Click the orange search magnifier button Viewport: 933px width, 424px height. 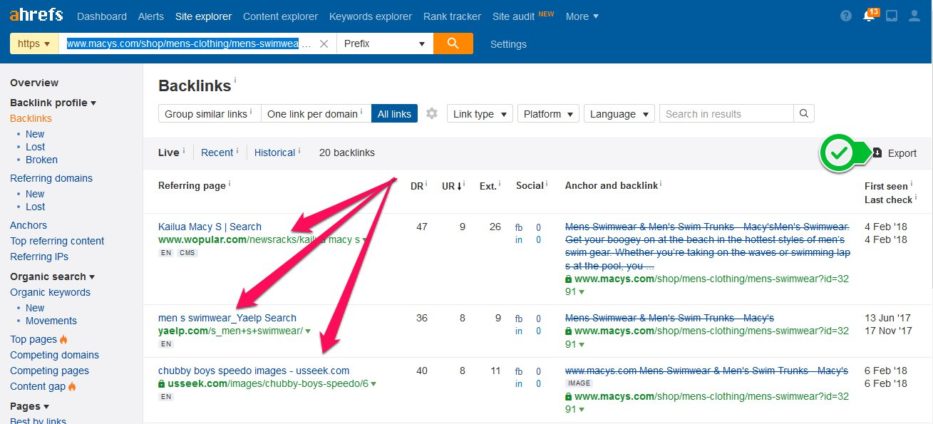[x=453, y=43]
